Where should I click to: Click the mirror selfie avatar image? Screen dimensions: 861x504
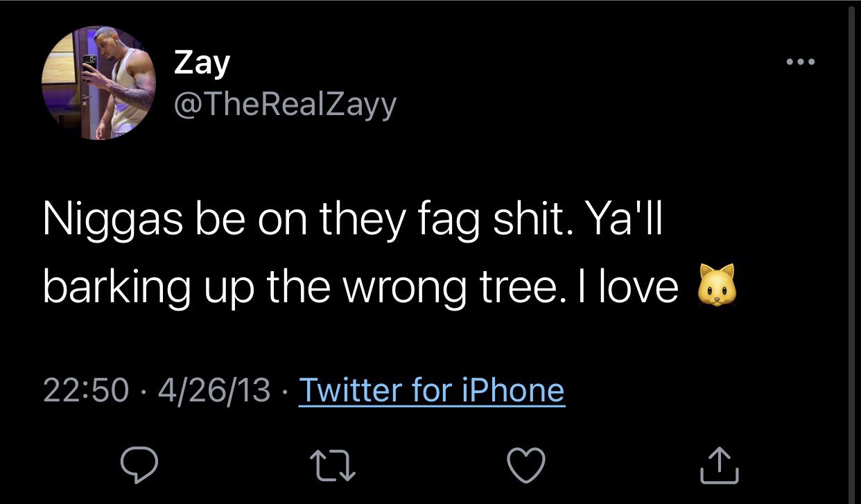click(98, 82)
